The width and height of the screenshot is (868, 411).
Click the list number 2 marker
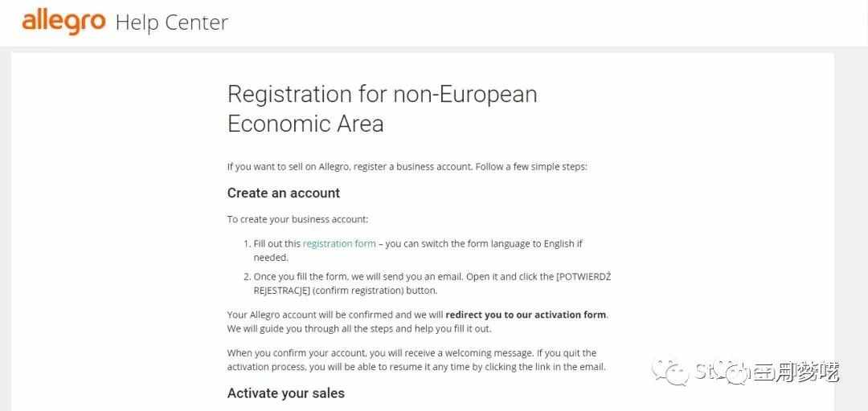click(246, 276)
